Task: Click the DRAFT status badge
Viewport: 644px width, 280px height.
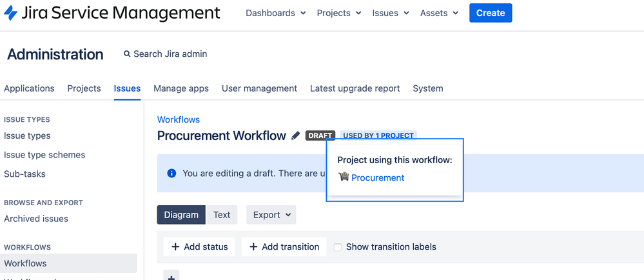Action: click(x=320, y=135)
